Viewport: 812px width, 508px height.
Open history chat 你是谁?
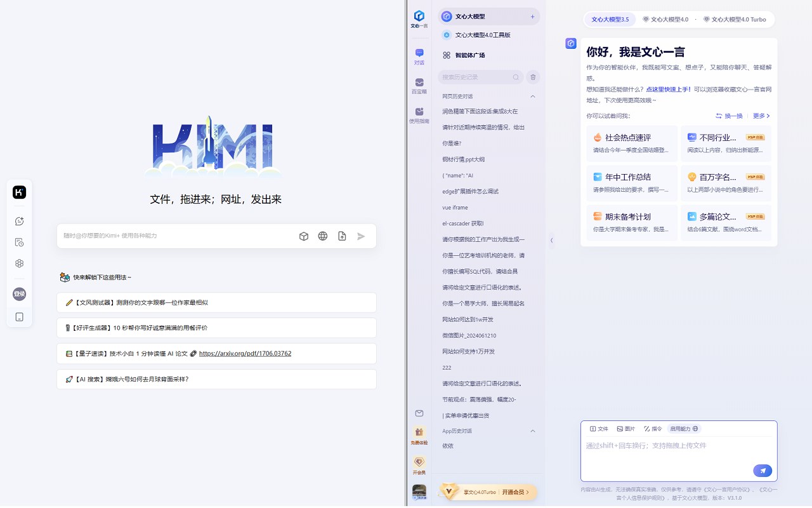tap(452, 143)
